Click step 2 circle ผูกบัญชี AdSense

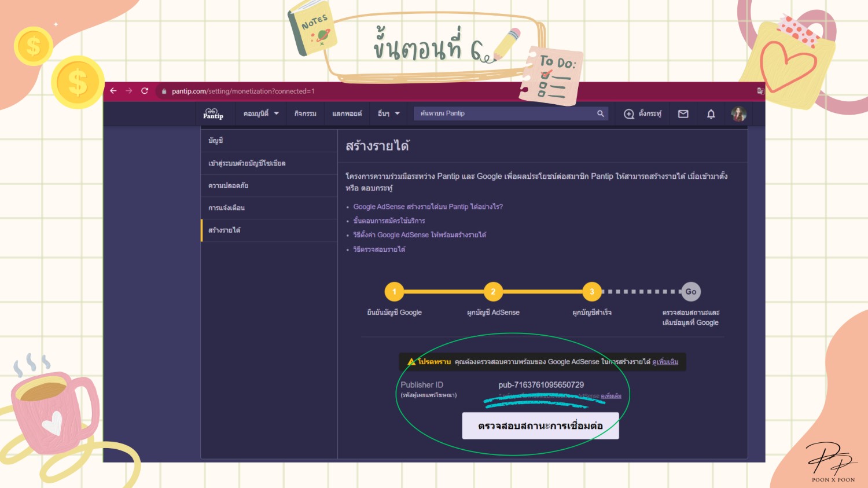click(493, 292)
